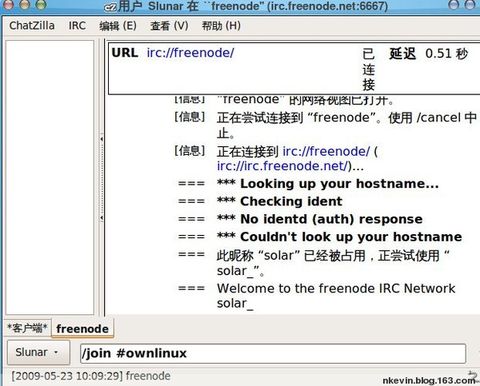Screen dimensions: 480x386
Task: Collapse user list with upper splitter grippy
Action: 101,139
